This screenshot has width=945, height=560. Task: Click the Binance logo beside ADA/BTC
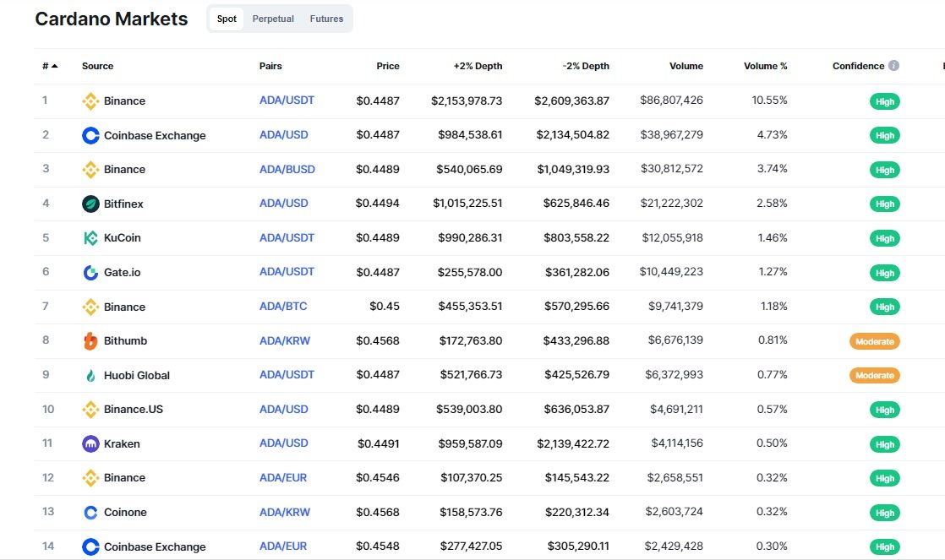90,307
